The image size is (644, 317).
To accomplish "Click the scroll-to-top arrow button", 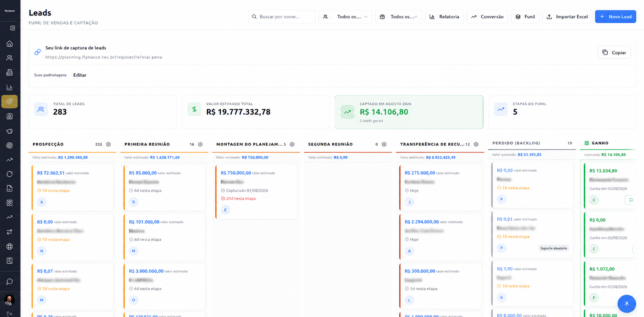I will tap(627, 304).
